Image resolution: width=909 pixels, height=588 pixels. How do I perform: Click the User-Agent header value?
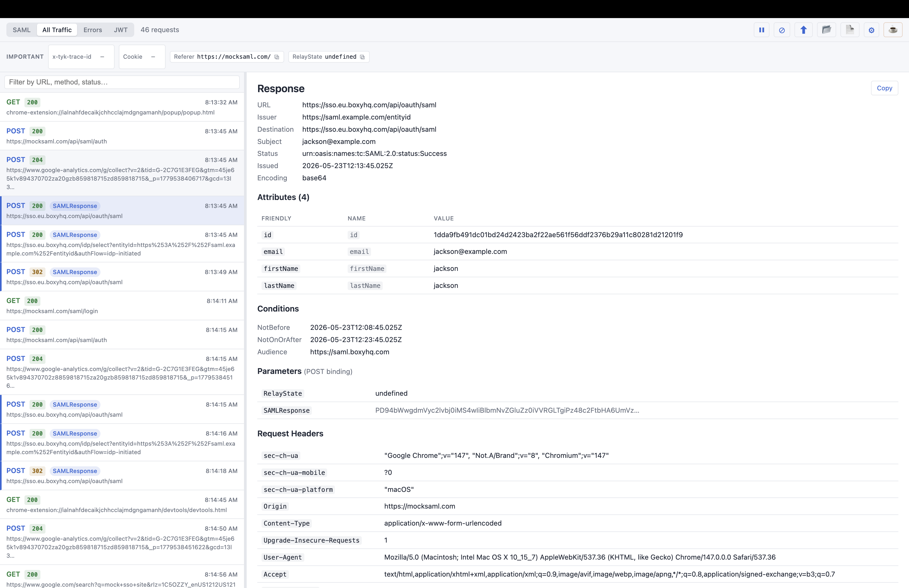580,557
